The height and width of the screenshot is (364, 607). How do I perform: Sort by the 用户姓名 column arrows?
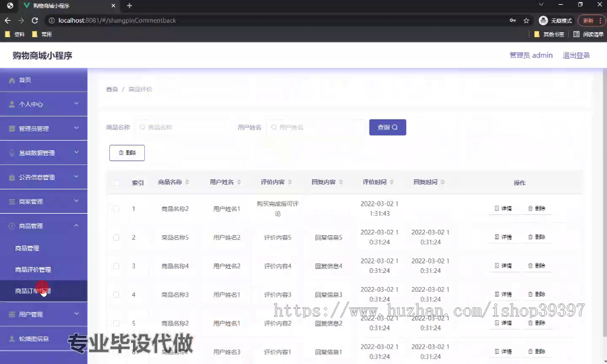coord(239,182)
